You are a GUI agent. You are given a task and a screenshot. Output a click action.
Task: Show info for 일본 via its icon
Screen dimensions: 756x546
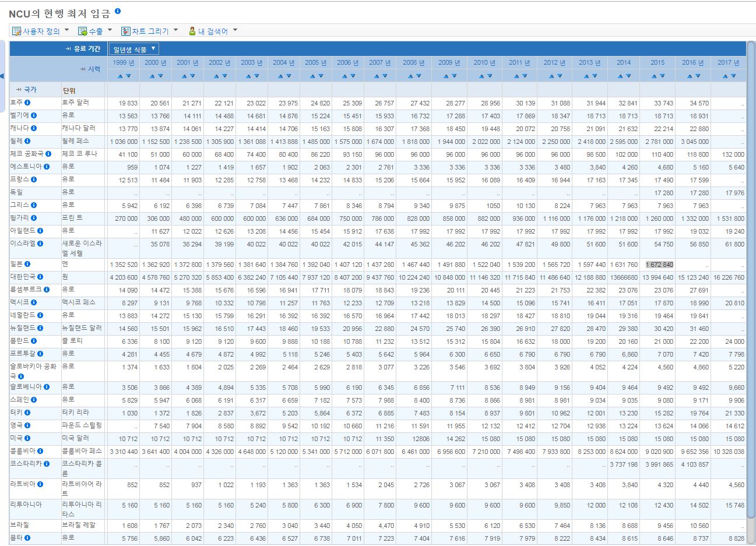click(x=27, y=264)
